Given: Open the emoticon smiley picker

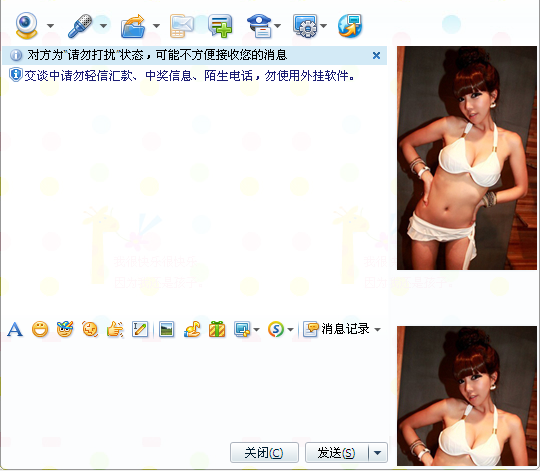Looking at the screenshot, I should (40, 329).
